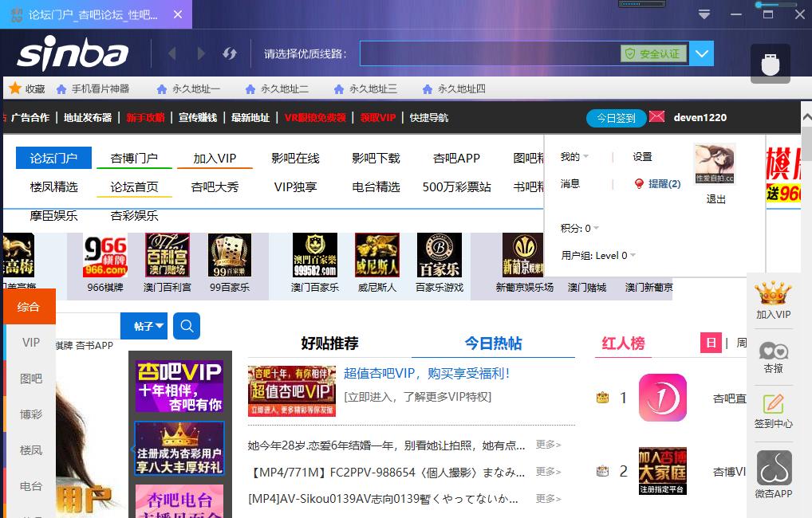
Task: Click the 威尼斯人 icon
Action: coord(377,254)
